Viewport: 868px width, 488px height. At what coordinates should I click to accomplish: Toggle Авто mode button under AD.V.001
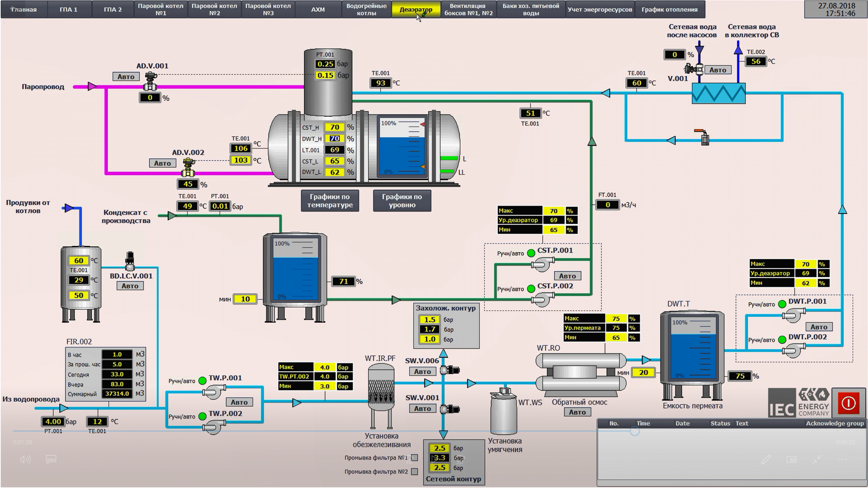[x=126, y=77]
